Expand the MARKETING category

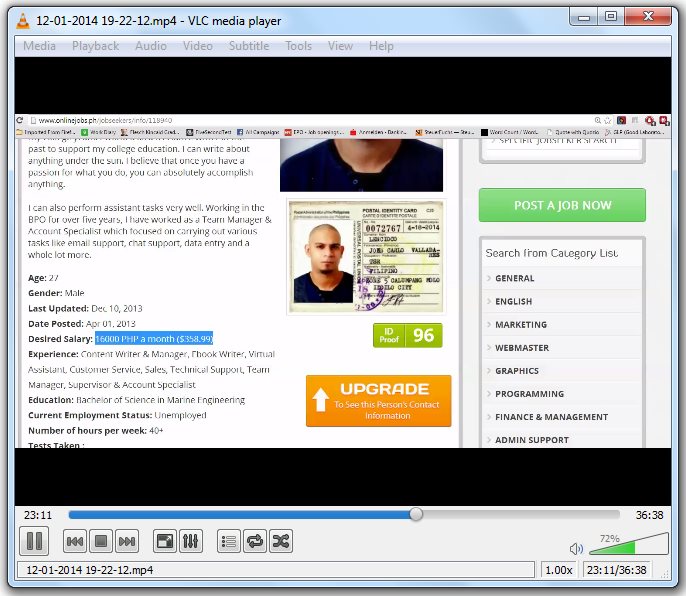click(521, 325)
